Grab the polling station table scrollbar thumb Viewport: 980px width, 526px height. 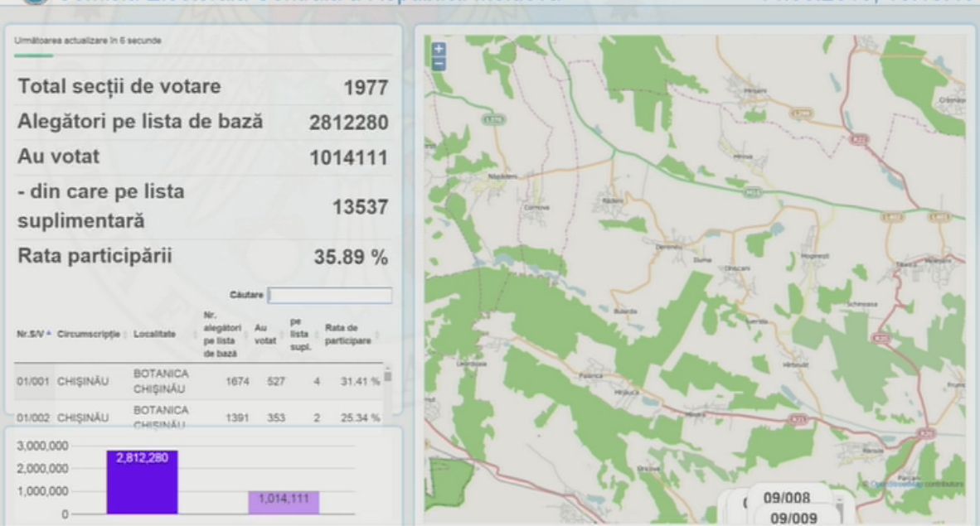coord(388,376)
